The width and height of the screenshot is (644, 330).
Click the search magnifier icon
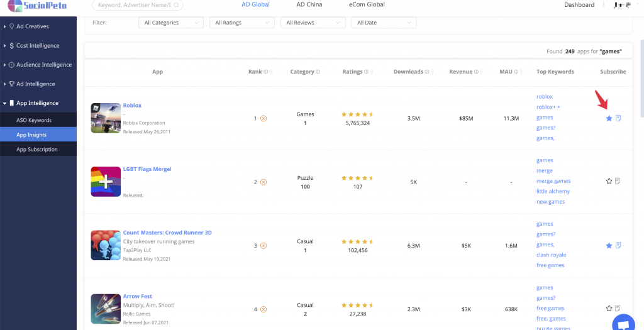tap(176, 5)
